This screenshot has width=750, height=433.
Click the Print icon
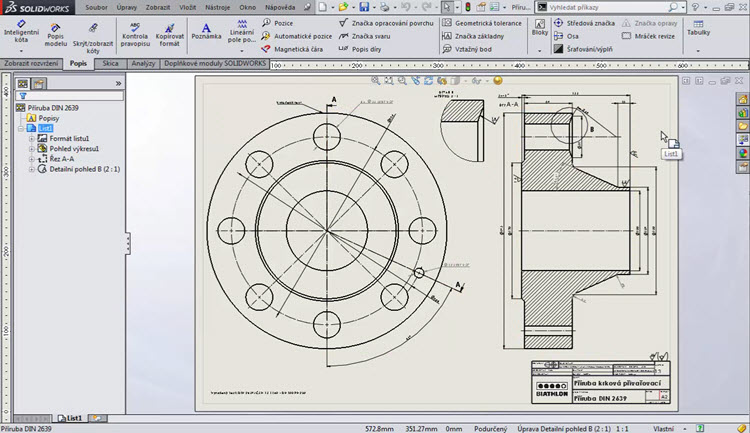click(x=384, y=7)
